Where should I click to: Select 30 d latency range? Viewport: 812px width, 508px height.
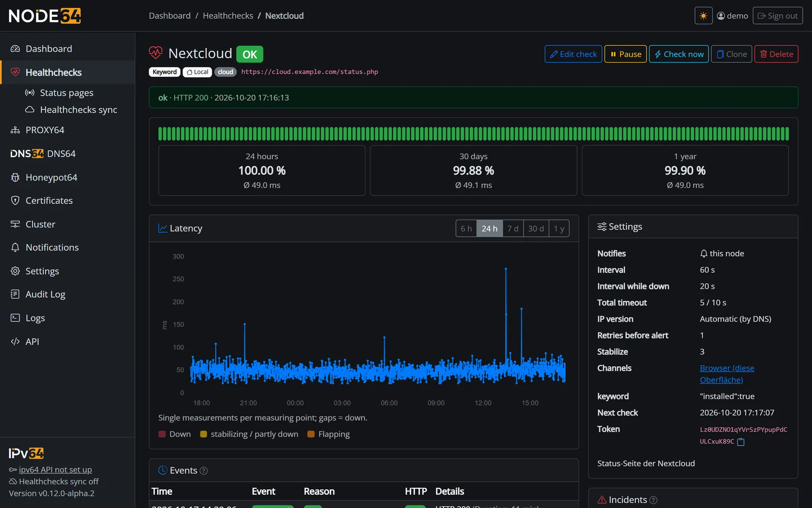536,229
